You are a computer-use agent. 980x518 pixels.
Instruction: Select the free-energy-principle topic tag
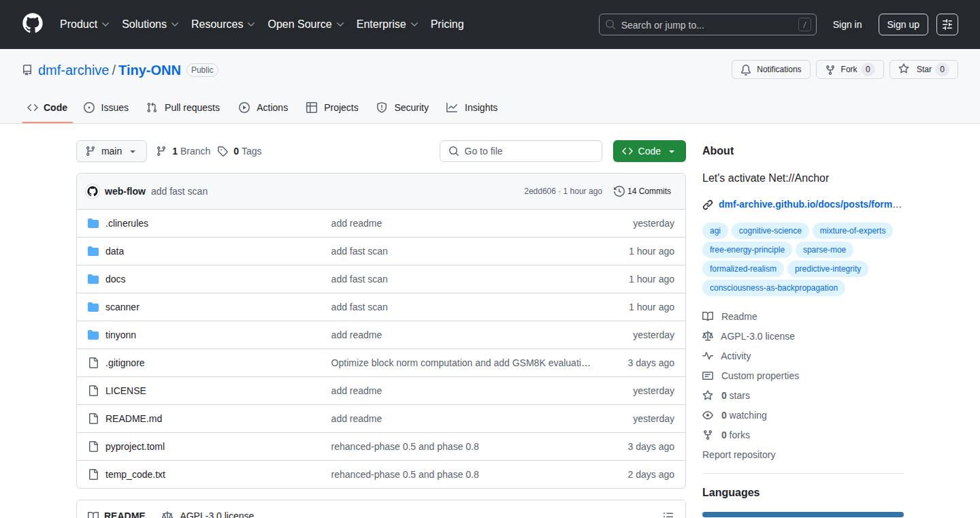[x=747, y=250]
